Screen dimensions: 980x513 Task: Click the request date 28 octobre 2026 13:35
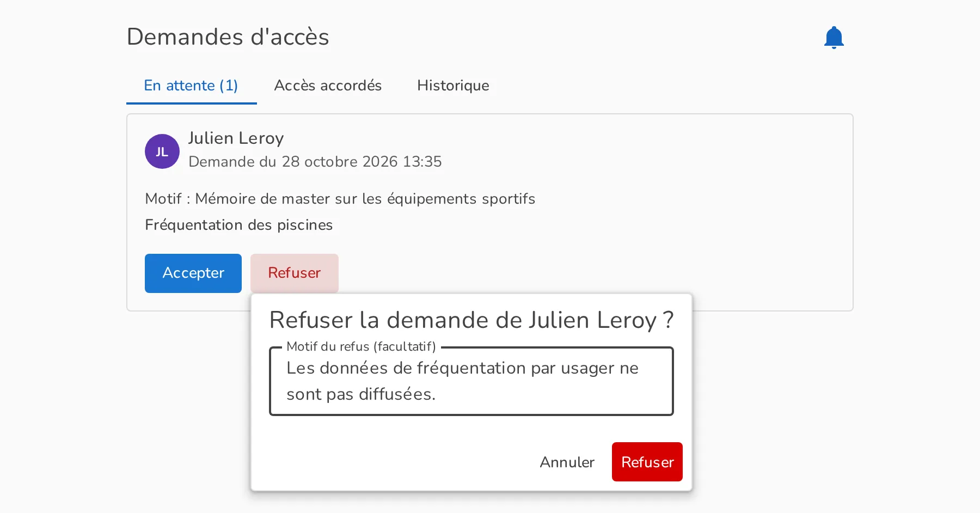(362, 162)
